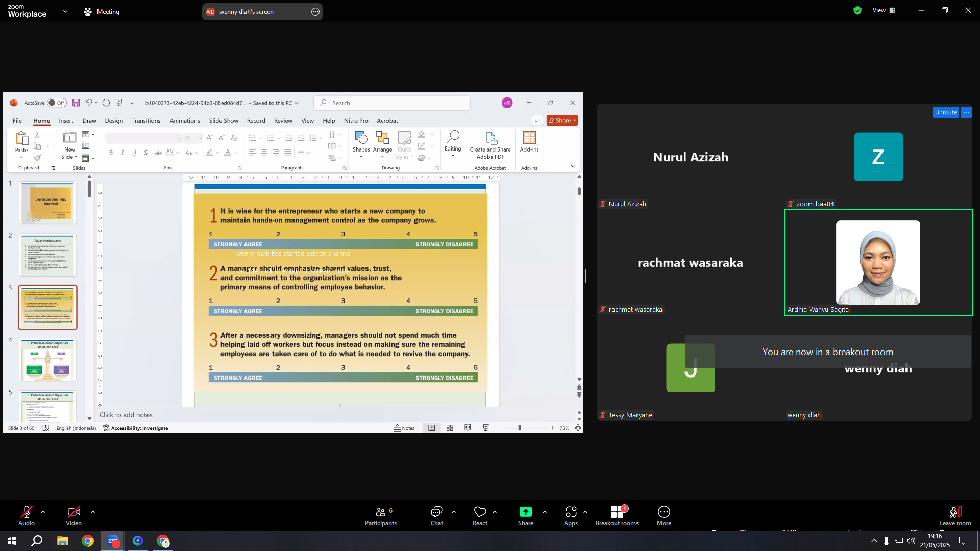Open the Transitions ribbon tab
This screenshot has width=980, height=551.
point(146,121)
